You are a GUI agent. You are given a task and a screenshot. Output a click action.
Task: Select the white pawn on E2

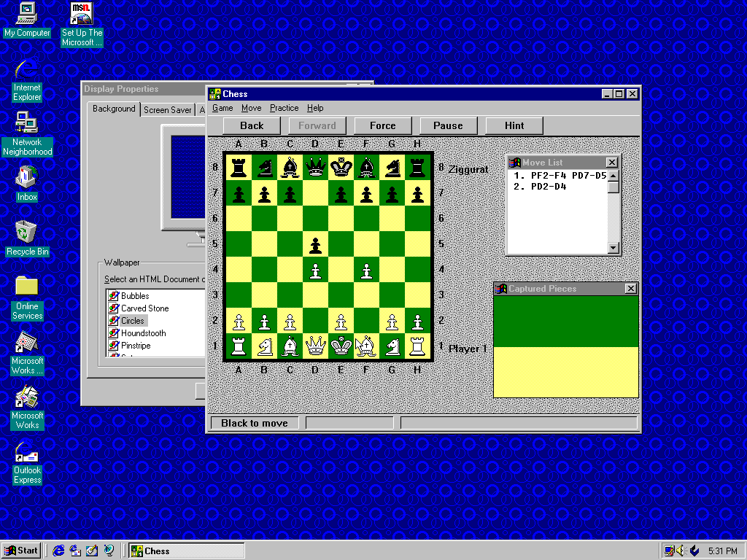click(x=341, y=322)
